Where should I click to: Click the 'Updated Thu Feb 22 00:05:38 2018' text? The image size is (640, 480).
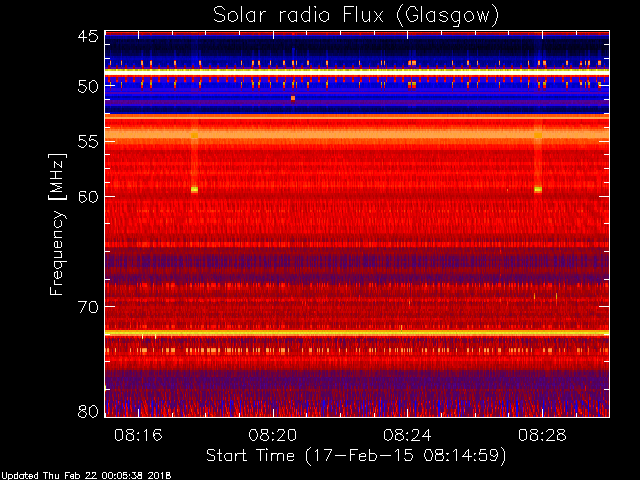[x=86, y=476]
